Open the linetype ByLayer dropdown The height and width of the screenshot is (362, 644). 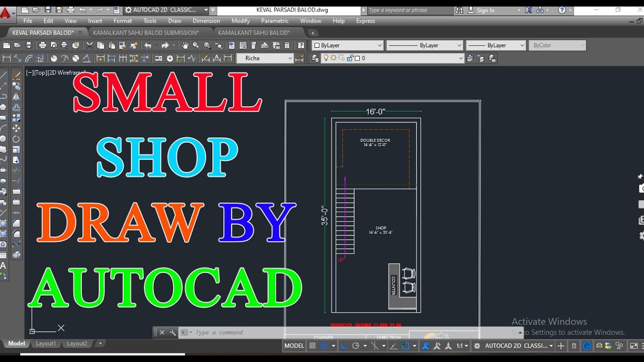tap(425, 45)
